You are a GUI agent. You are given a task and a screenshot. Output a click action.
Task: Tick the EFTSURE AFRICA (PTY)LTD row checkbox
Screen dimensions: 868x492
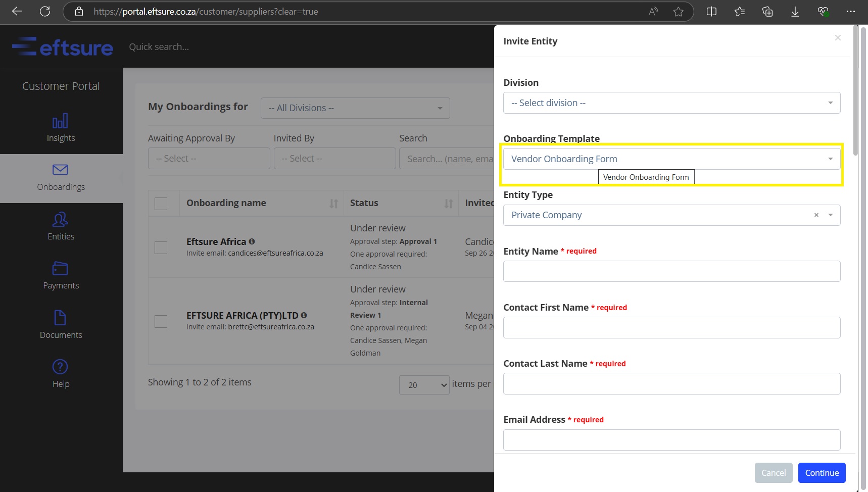tap(161, 321)
